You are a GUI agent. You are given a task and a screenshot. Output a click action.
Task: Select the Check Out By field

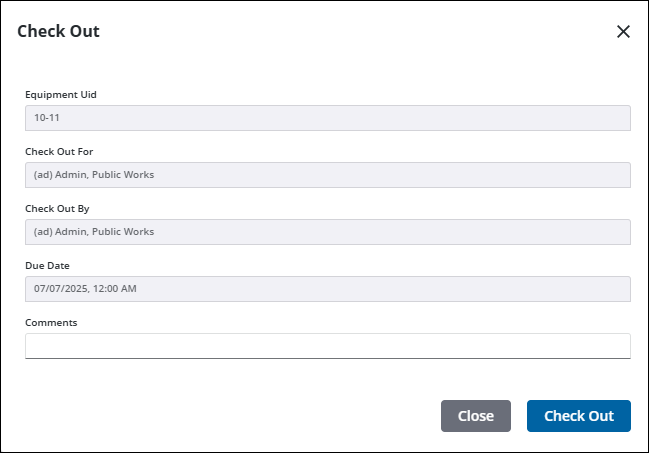tap(327, 232)
